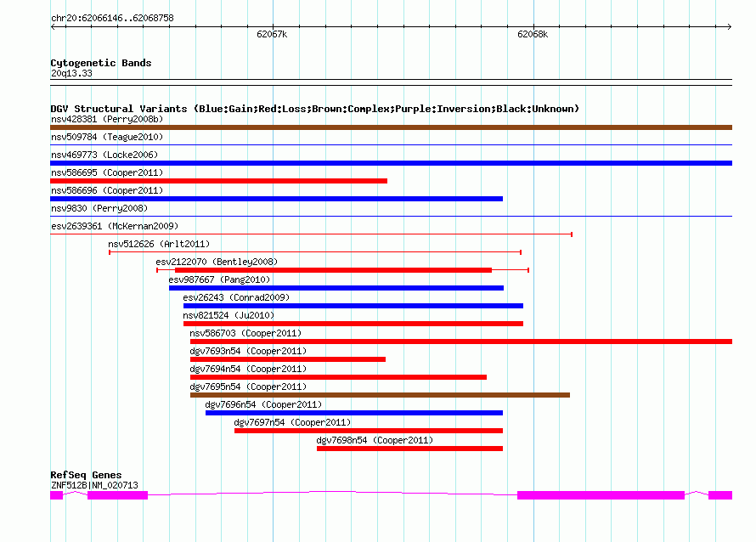
Task: Select nsv821524 (Ju2010) label
Action: coord(228,315)
